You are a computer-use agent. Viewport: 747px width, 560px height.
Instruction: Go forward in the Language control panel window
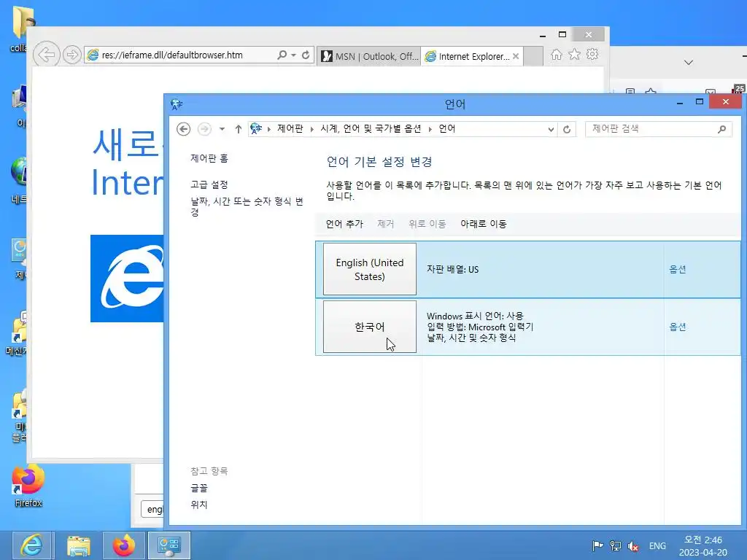coord(204,129)
